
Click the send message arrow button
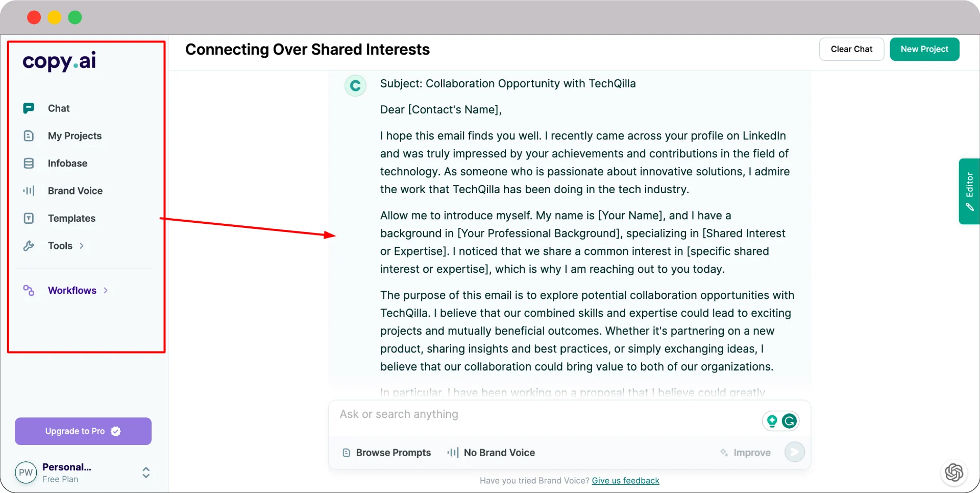(795, 452)
